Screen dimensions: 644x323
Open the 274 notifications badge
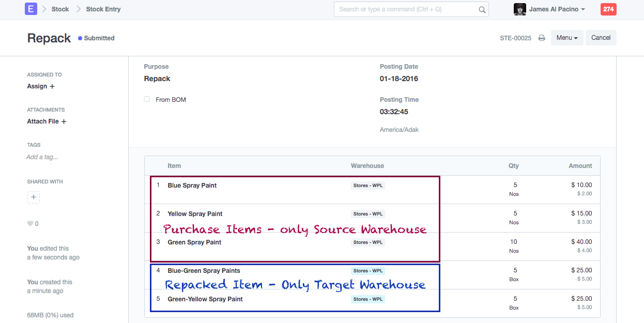(608, 9)
